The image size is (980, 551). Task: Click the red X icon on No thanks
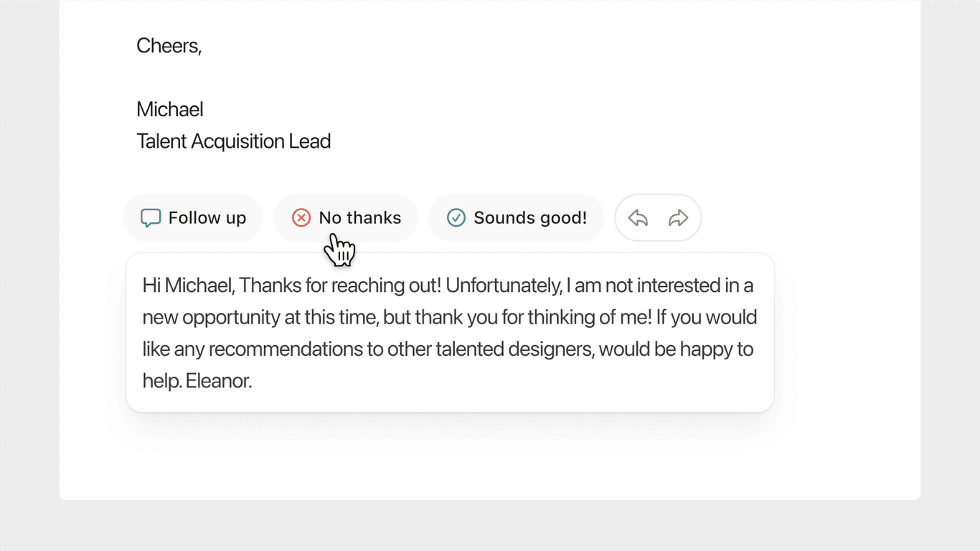301,217
